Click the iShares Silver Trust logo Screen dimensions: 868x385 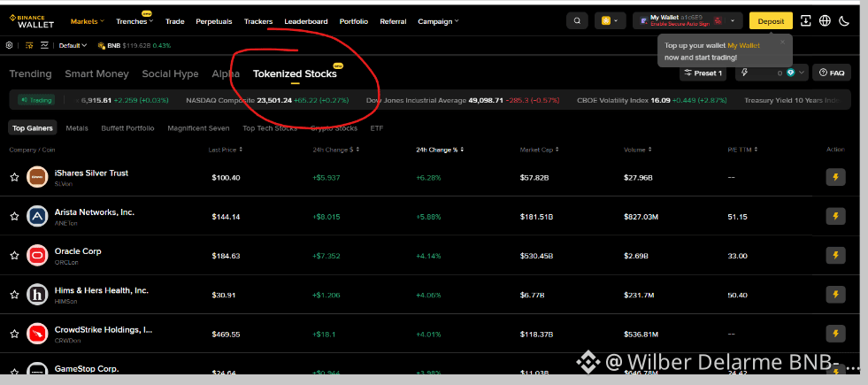coord(37,177)
